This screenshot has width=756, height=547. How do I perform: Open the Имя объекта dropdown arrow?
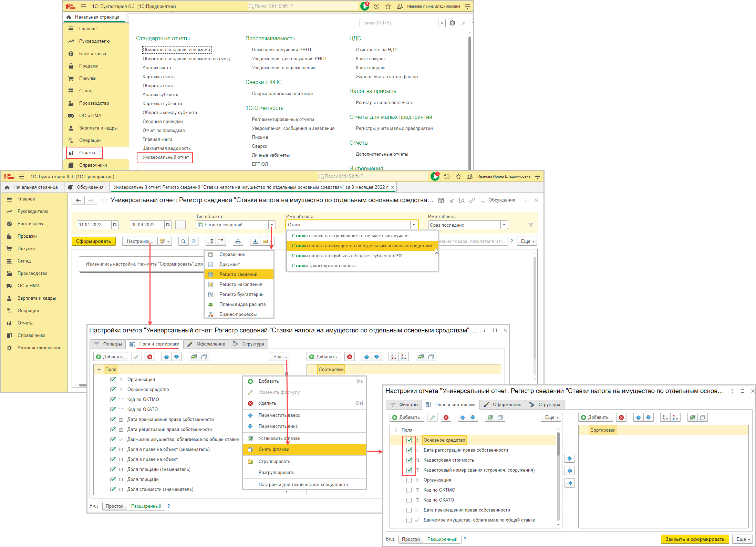(x=414, y=225)
